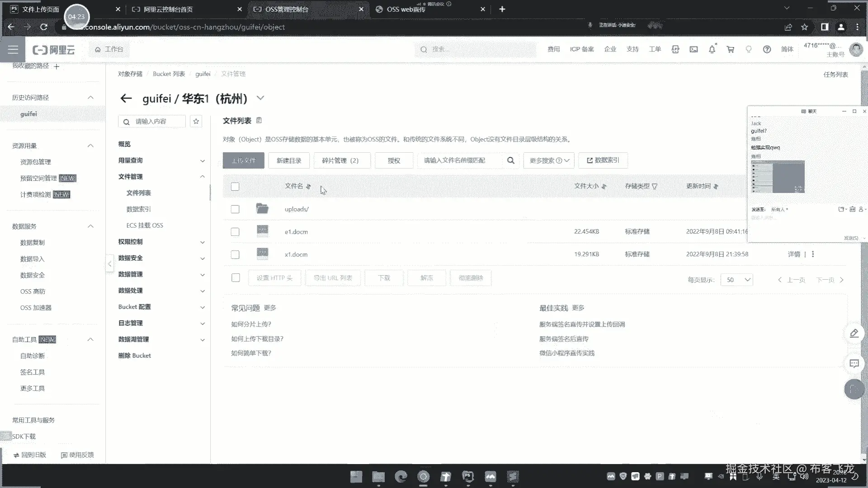Open the page size 50 dropdown
This screenshot has width=868, height=488.
[x=737, y=280]
